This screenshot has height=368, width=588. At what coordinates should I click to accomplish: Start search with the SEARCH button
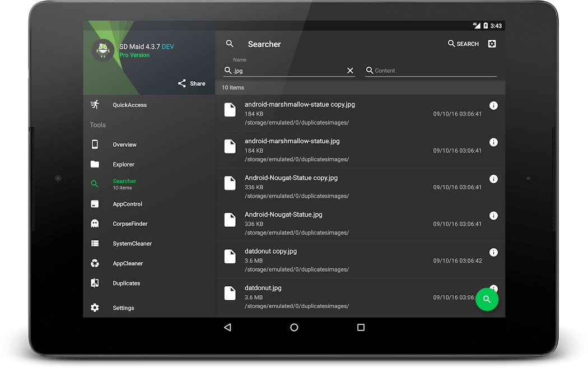(463, 44)
